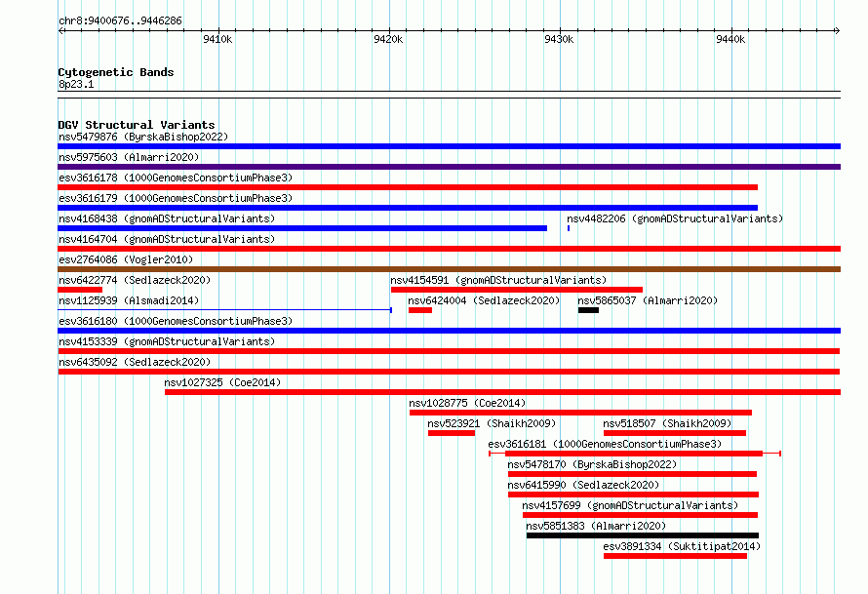Select the tiny blue marker under nsv4482206

[569, 228]
